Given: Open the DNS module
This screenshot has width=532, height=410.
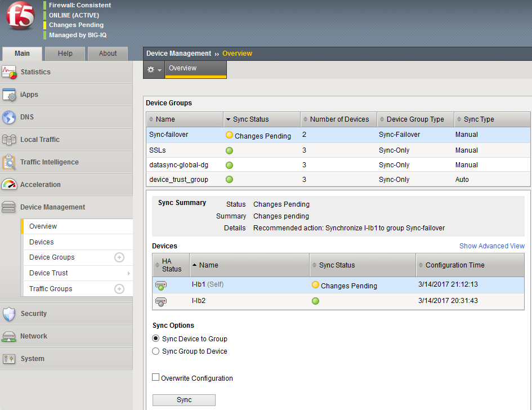Looking at the screenshot, I should (x=8, y=117).
